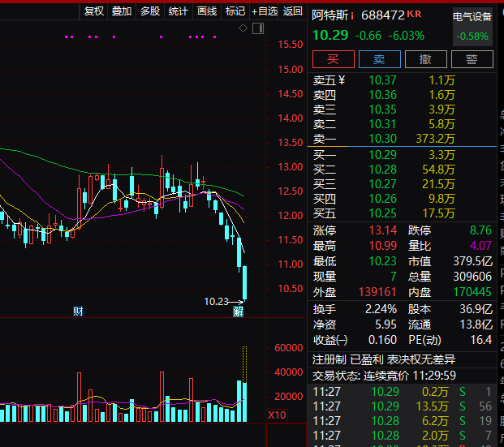Viewport: 504px width, 447px height.
Task: Open the 复权 toolbar option
Action: click(94, 11)
